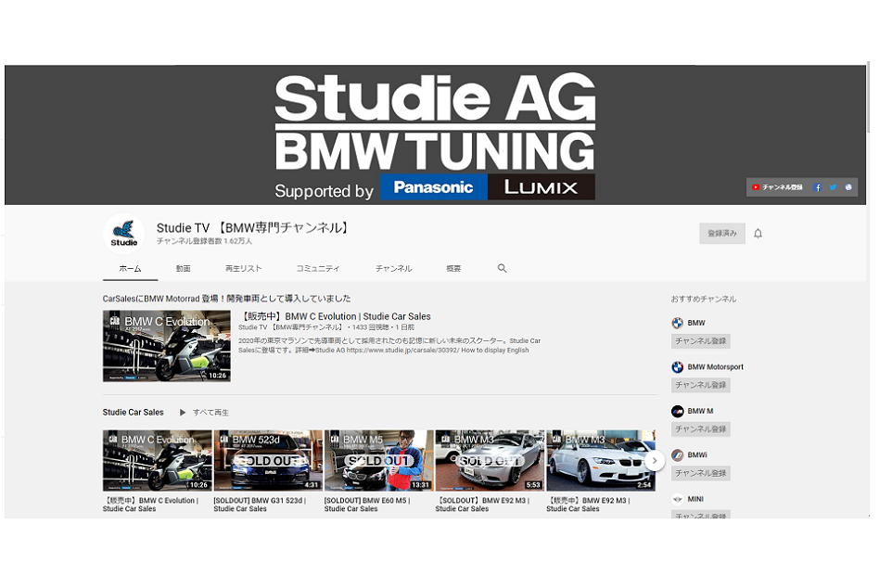
Task: Click the Panasonic logo in banner
Action: (434, 187)
